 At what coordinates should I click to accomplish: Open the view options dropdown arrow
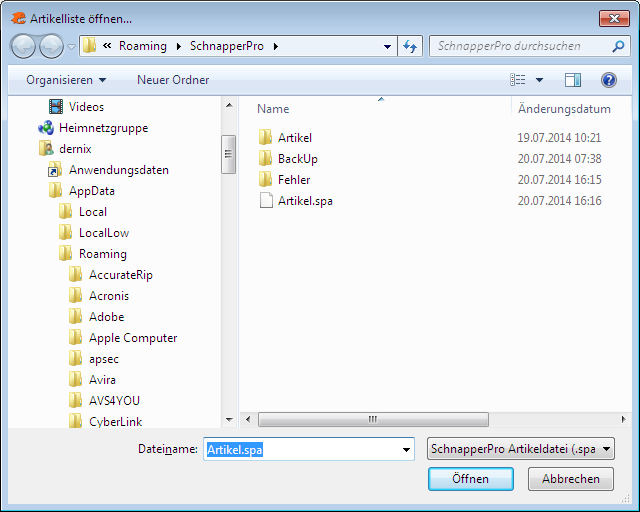(540, 80)
